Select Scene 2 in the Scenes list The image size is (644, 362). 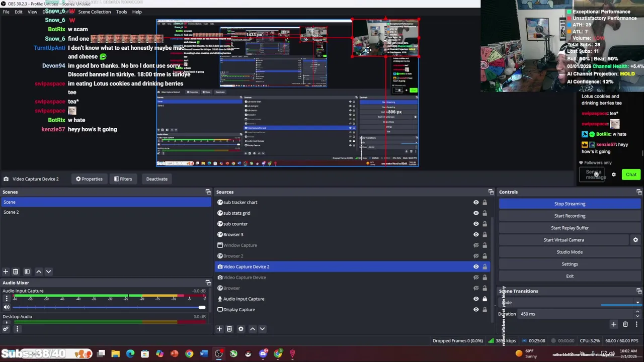pos(106,212)
